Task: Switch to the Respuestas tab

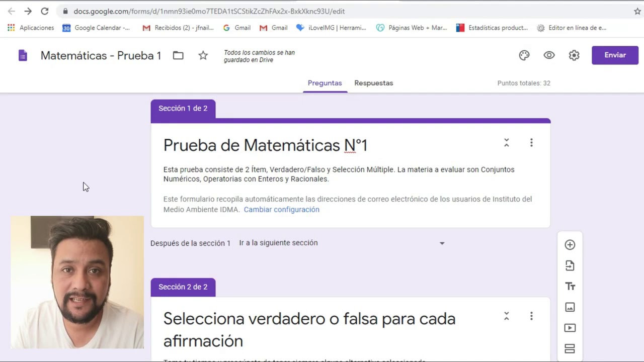Action: pyautogui.click(x=373, y=83)
